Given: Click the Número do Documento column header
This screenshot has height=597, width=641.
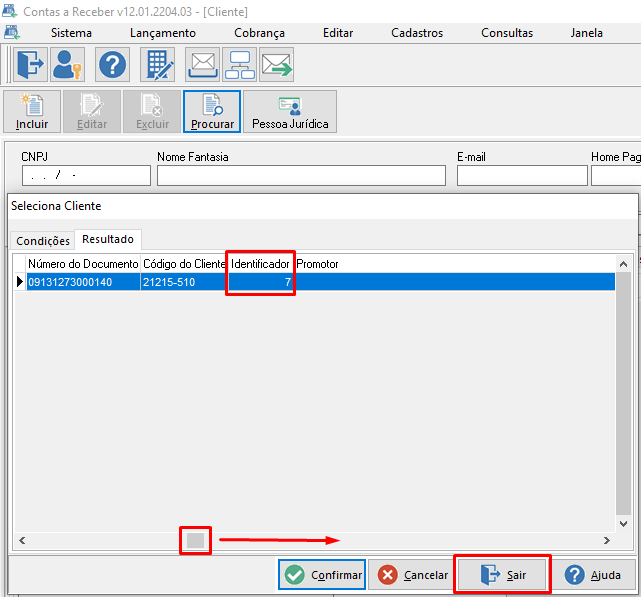Looking at the screenshot, I should [83, 264].
